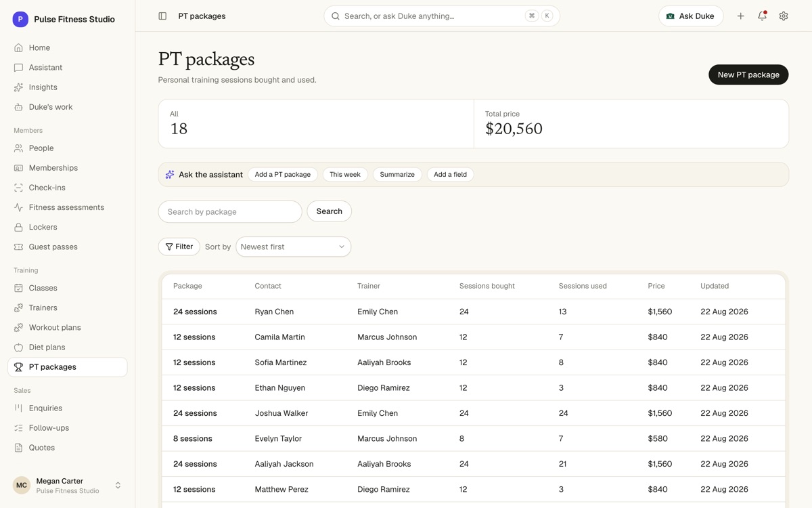Open the Memberships menu item
812x508 pixels.
67,168
